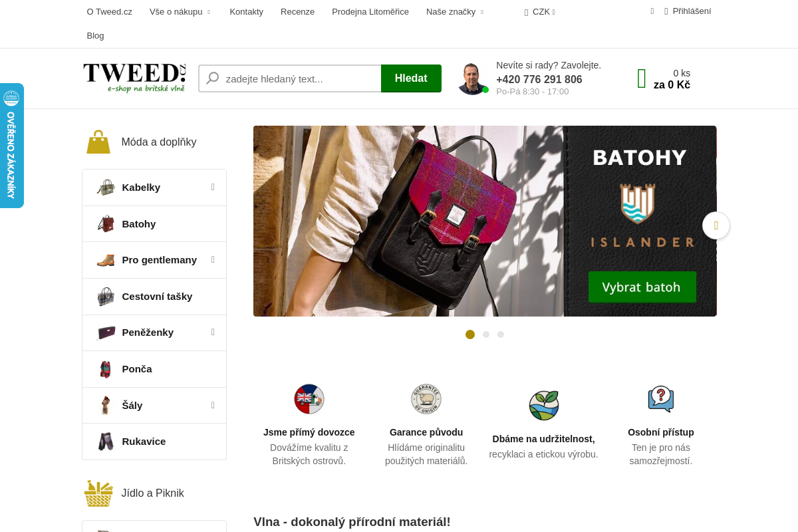
Task: Open the Kabelky handbag category icon
Action: [106, 188]
